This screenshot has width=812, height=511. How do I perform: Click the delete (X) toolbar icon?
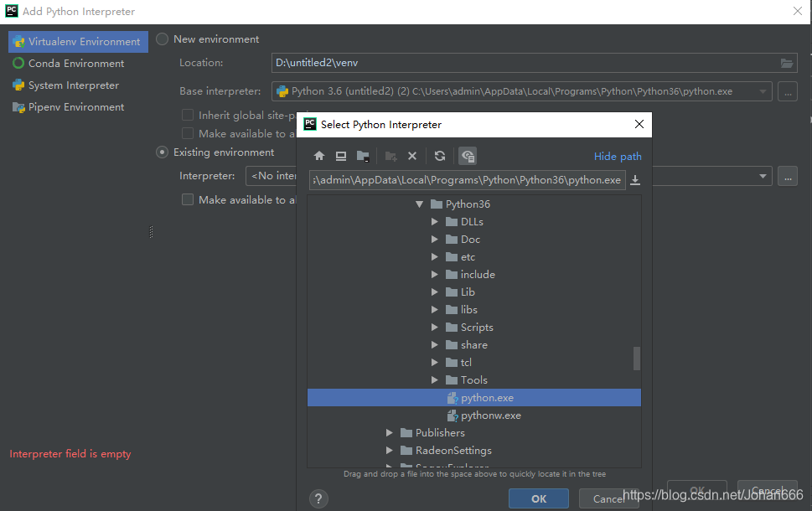pyautogui.click(x=412, y=156)
